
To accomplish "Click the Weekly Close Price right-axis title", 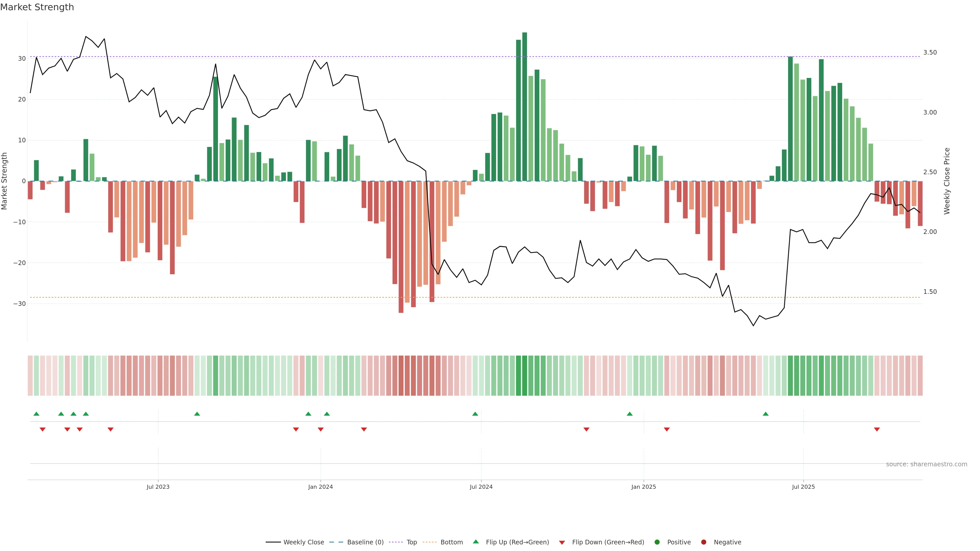I will pyautogui.click(x=947, y=181).
